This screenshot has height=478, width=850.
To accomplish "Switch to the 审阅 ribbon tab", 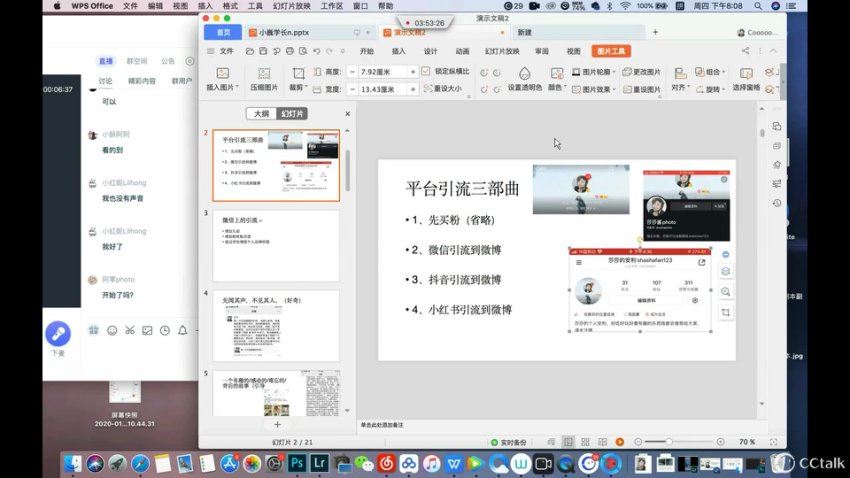I will click(542, 51).
